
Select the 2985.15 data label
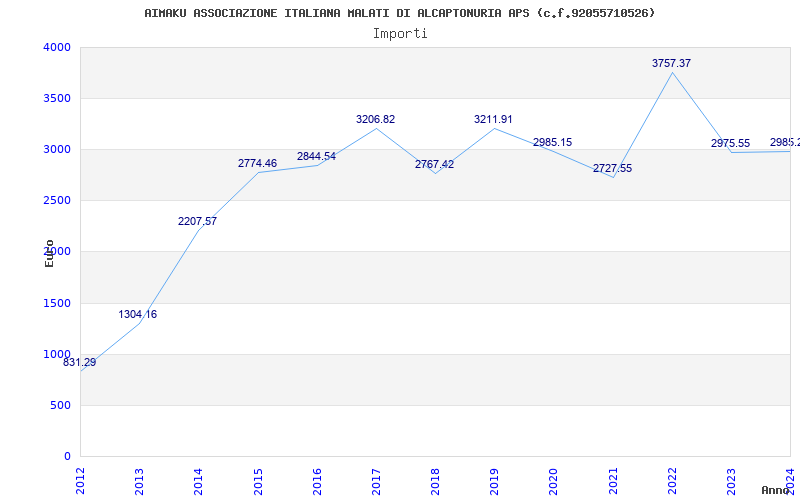pos(553,142)
